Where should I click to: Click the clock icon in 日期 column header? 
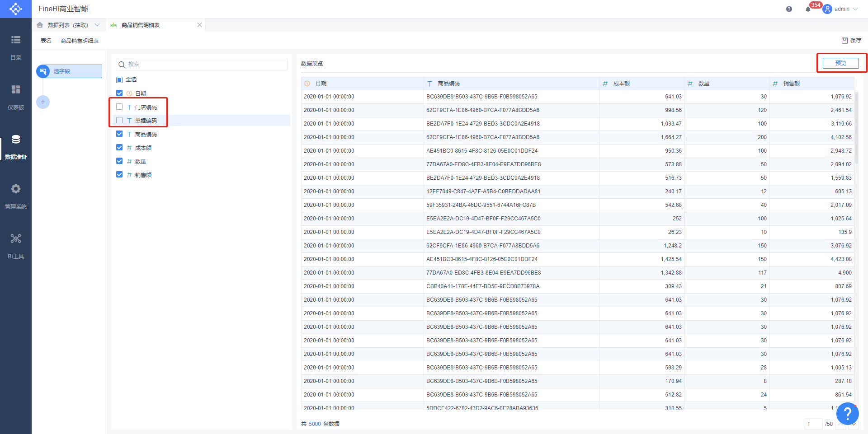(x=307, y=84)
